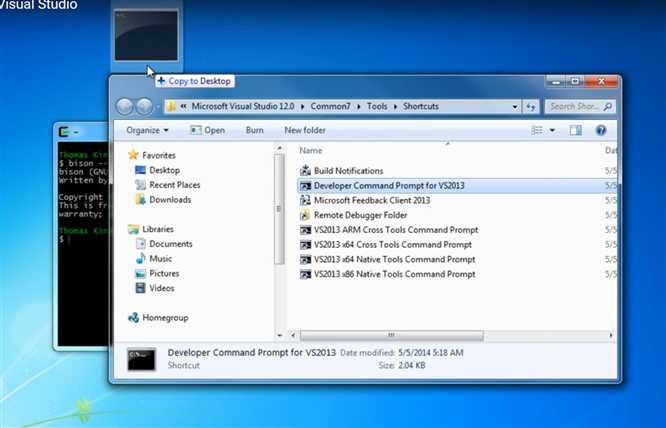Click the Pictures library icon
Screen dimensions: 666x428
(141, 273)
